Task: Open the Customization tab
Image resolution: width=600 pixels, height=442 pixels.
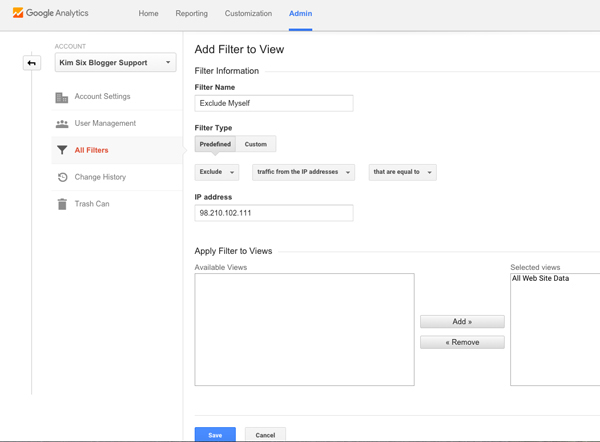Action: pyautogui.click(x=248, y=14)
